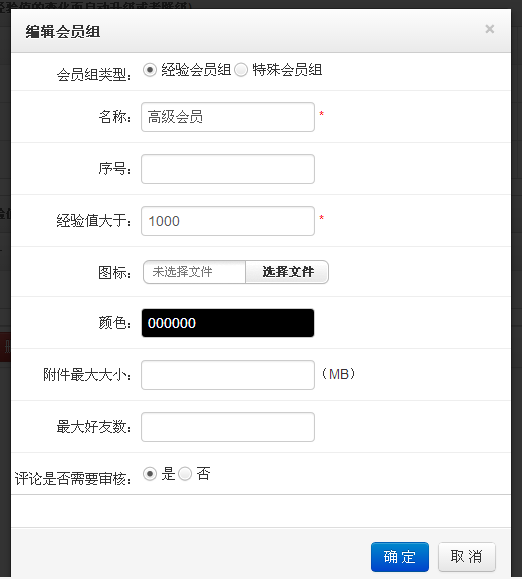Screen dimensions: 522x579
Task: Click the 经验值大于 field showing 1000
Action: click(x=228, y=221)
